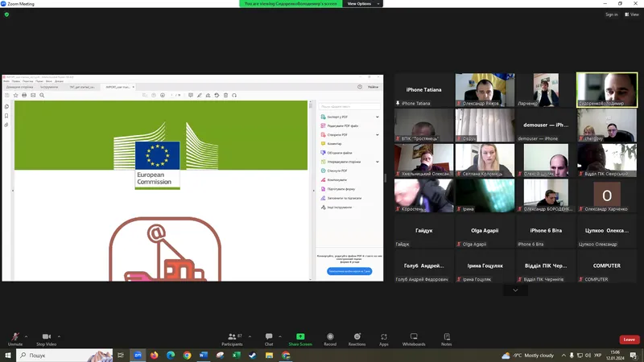Viewport: 644px width, 362px height.
Task: Click the red Leave button
Action: [x=630, y=339]
